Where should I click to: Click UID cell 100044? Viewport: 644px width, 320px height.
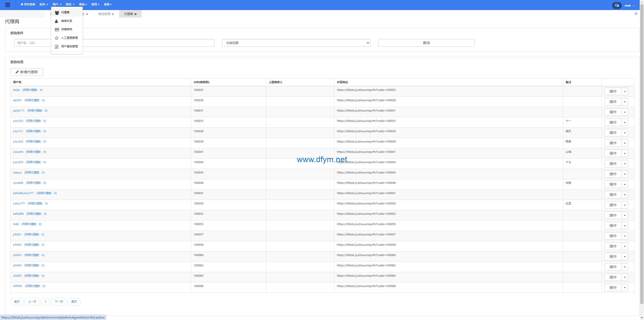[x=198, y=162]
